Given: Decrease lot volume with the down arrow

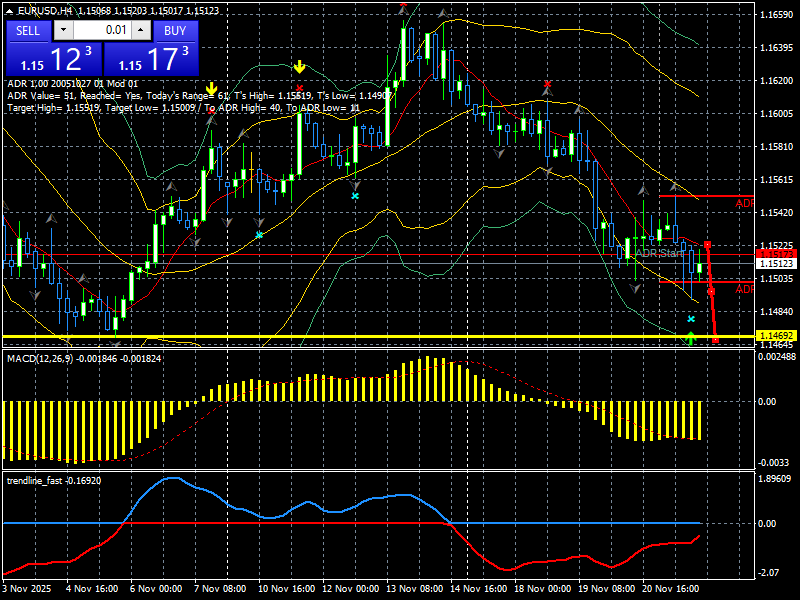Looking at the screenshot, I should tap(63, 30).
